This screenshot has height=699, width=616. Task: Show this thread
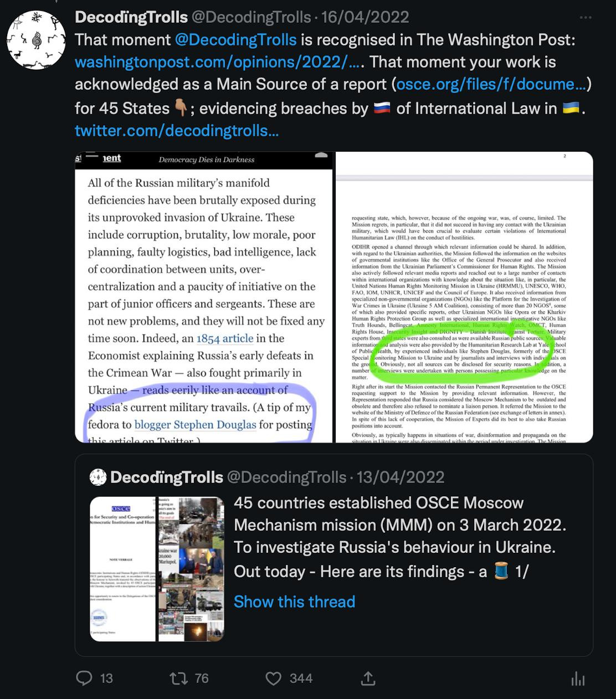pyautogui.click(x=294, y=602)
